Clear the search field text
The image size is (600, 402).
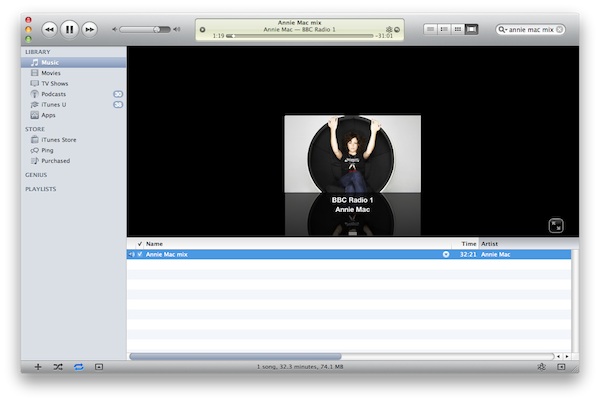click(559, 29)
